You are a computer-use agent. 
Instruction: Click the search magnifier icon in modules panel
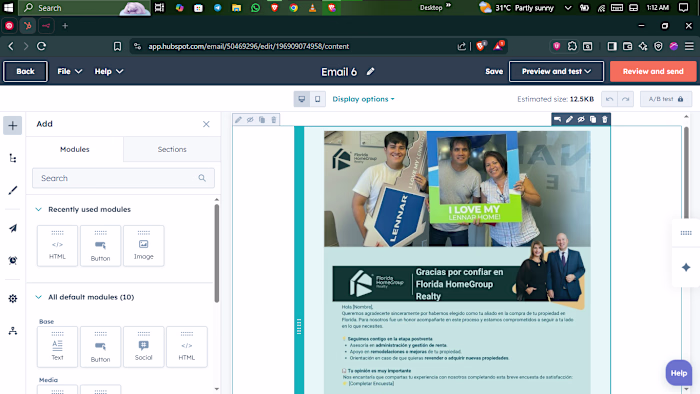202,178
